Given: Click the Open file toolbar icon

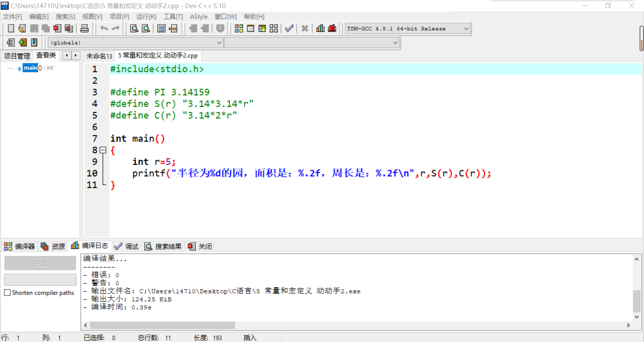Looking at the screenshot, I should click(22, 29).
